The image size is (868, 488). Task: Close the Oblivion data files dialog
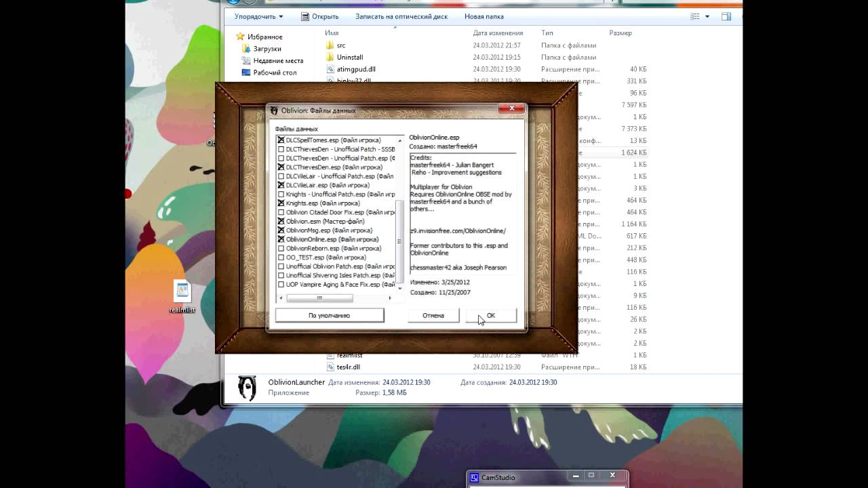512,108
